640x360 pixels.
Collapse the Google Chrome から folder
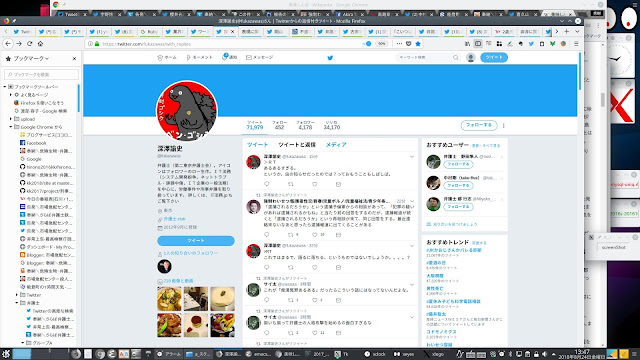point(11,127)
